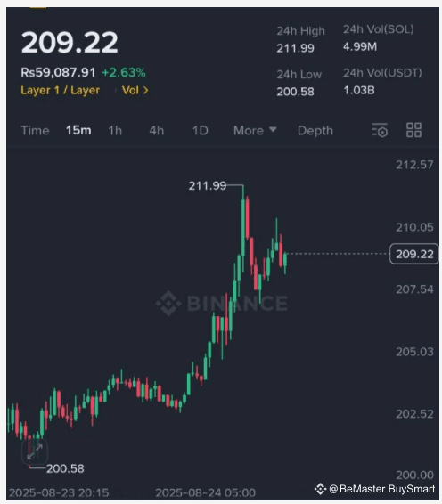Open the Depth chart tab

[x=315, y=131]
